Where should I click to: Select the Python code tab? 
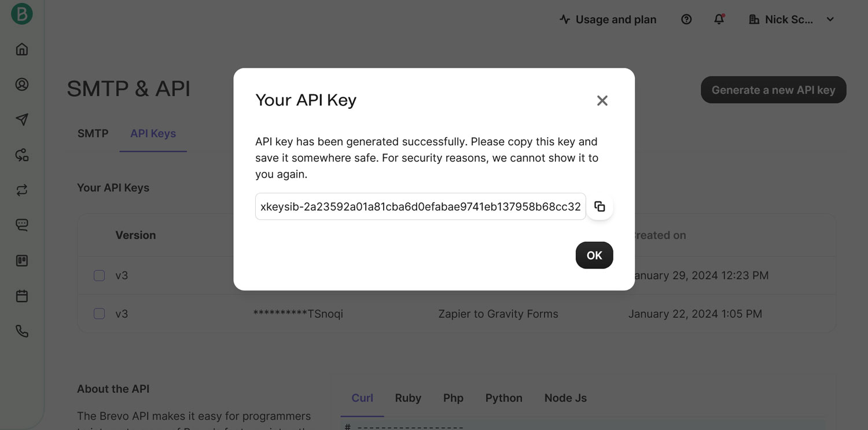click(x=504, y=398)
